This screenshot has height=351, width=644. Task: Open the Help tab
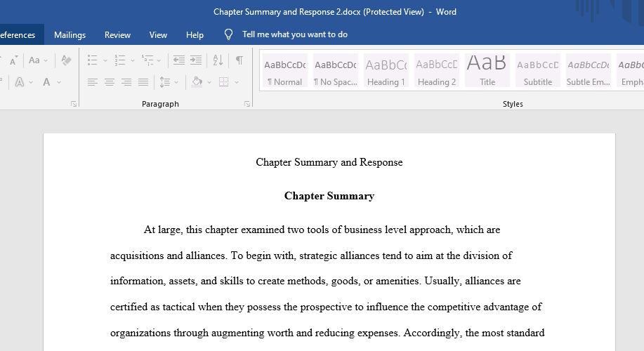195,35
